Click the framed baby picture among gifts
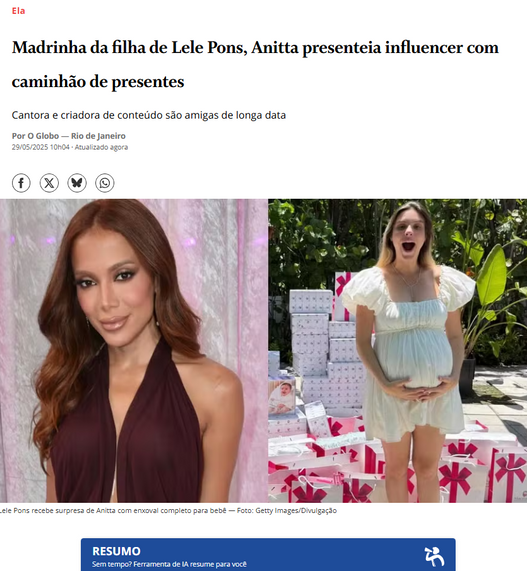The image size is (527, 571). [x=282, y=397]
